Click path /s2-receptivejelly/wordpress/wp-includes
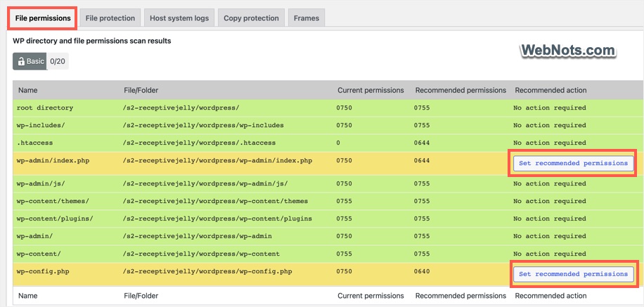This screenshot has width=644, height=307. [203, 125]
